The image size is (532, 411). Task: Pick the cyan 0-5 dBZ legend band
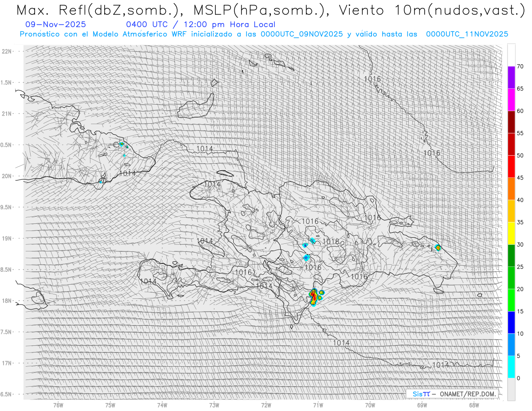tap(511, 367)
